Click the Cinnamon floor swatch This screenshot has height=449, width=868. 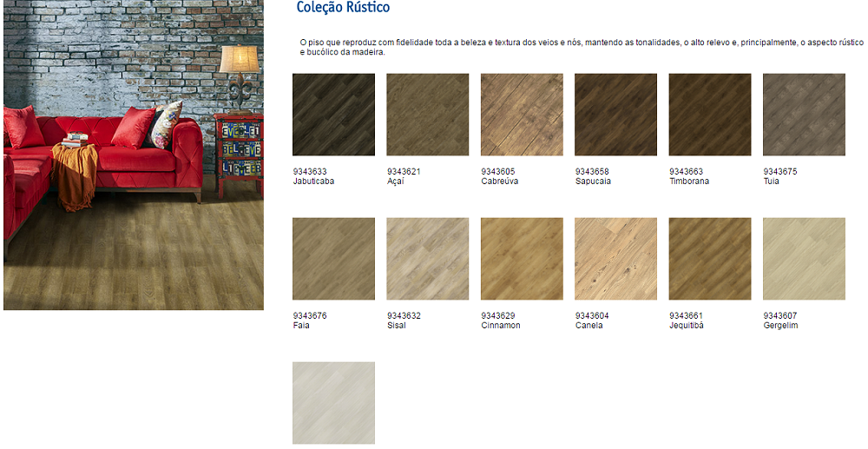pos(522,259)
